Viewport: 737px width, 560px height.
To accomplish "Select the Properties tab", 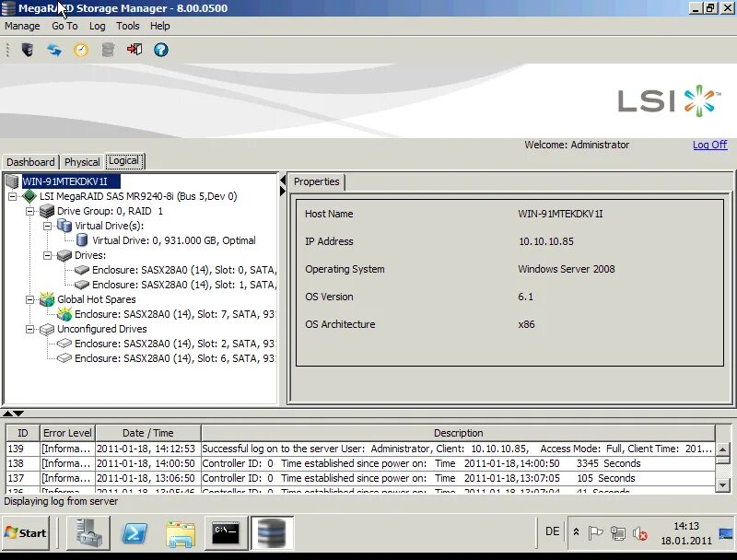I will (316, 181).
